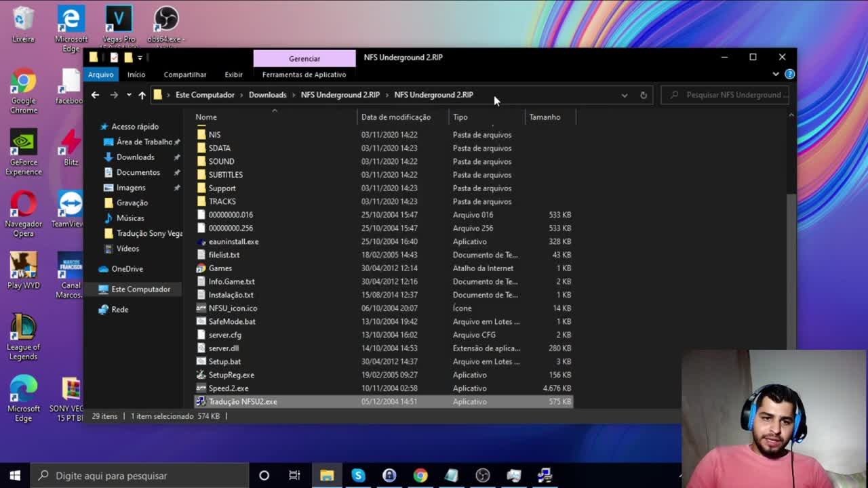Sort by Tamanho column header
The height and width of the screenshot is (488, 868).
545,117
